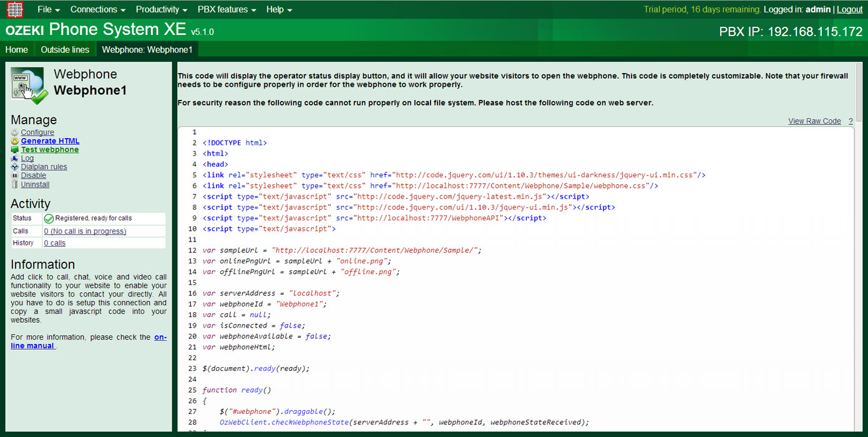Click the trial period remaining notice
The height and width of the screenshot is (437, 868).
(x=702, y=9)
